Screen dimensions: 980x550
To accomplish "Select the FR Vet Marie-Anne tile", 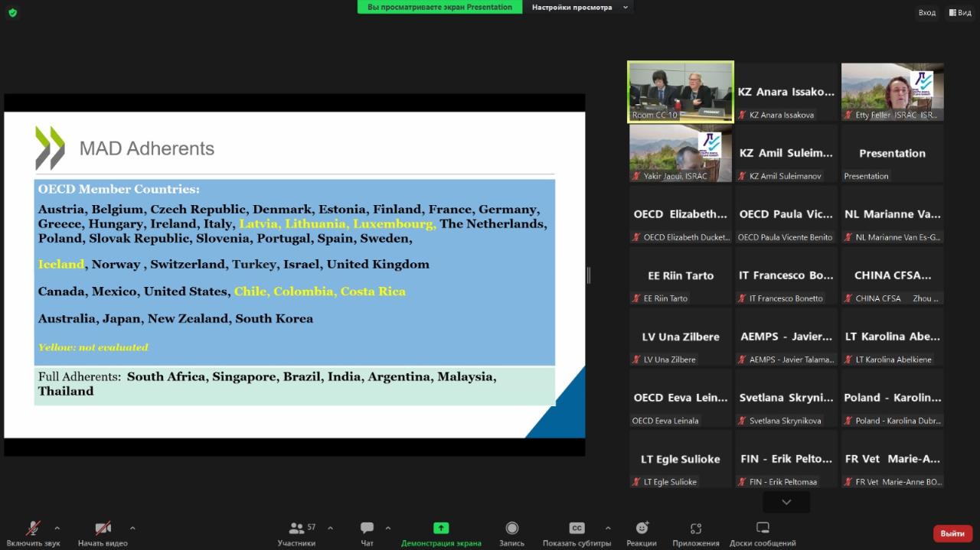I will (893, 459).
